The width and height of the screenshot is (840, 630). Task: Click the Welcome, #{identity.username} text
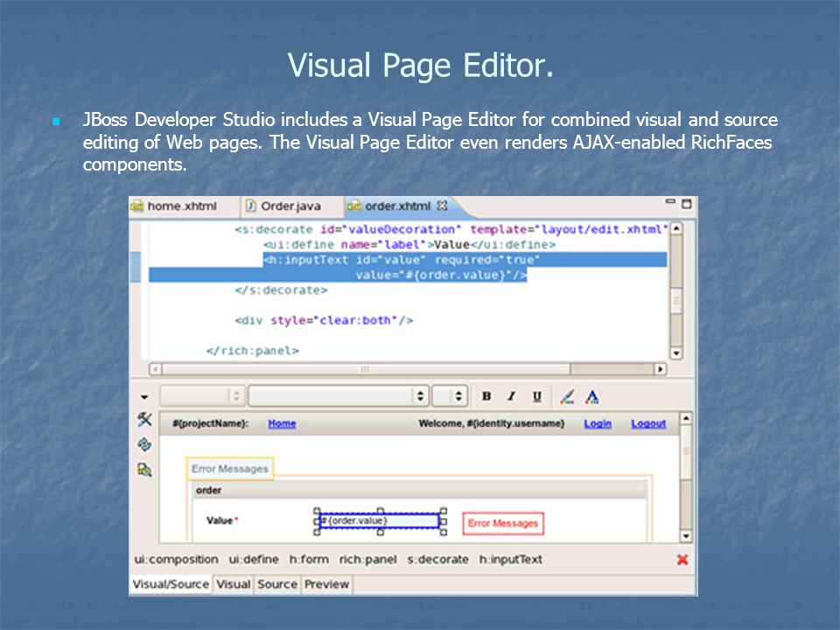point(491,423)
